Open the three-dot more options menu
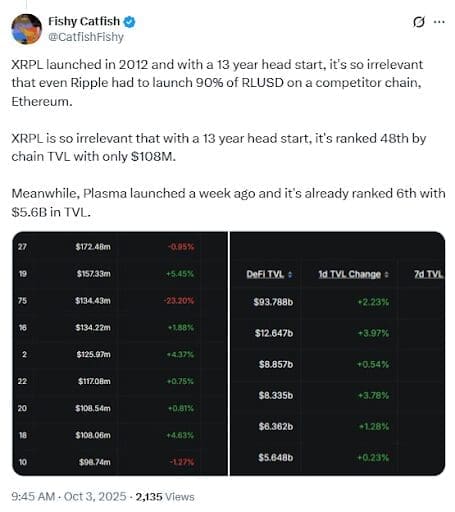Image resolution: width=455 pixels, height=512 pixels. click(x=439, y=22)
